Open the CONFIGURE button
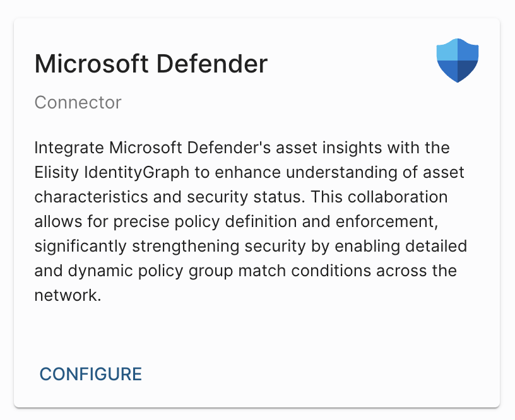The width and height of the screenshot is (515, 420). point(91,374)
